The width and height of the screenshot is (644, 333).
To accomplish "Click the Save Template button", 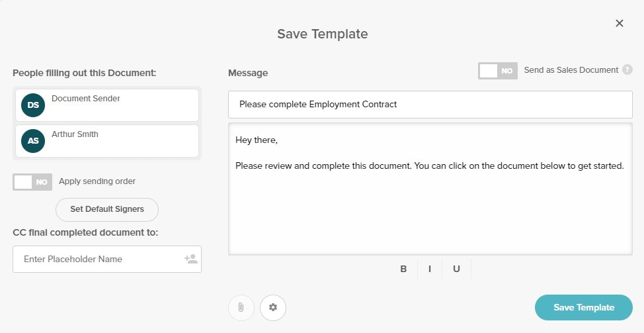I will (583, 307).
